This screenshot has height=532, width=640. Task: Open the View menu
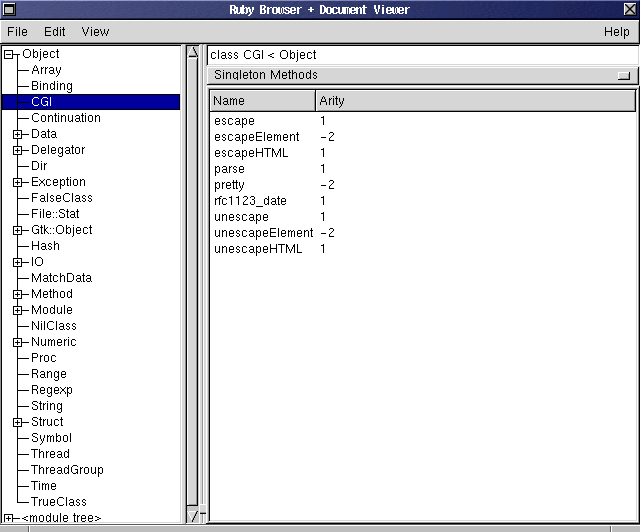[x=96, y=32]
